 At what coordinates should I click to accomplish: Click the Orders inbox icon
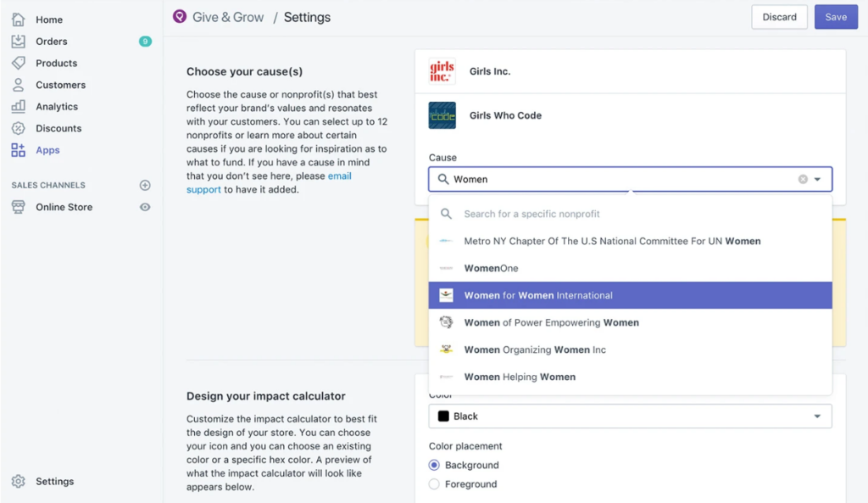click(x=19, y=41)
